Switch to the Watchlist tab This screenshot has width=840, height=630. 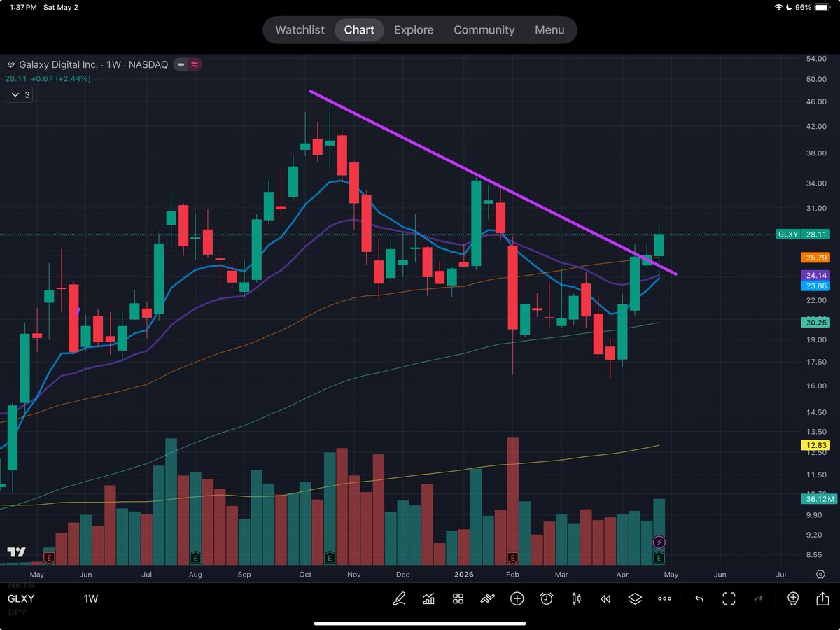click(300, 30)
